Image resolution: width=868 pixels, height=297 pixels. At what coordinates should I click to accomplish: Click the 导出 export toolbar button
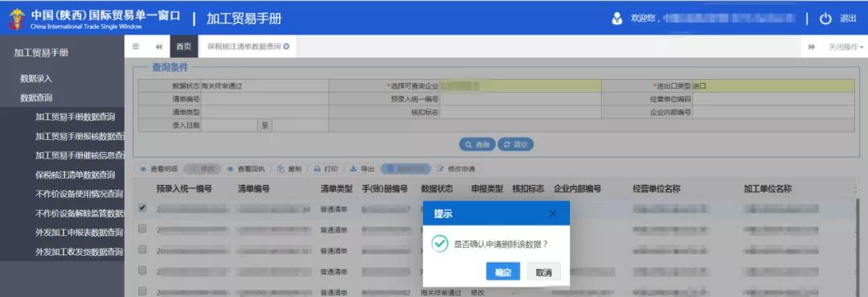(x=362, y=169)
